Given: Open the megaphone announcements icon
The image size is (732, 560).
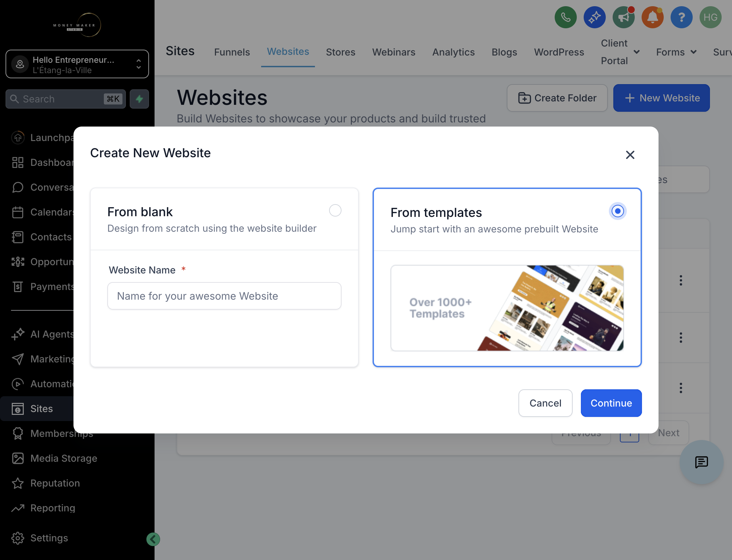Looking at the screenshot, I should click(x=624, y=17).
